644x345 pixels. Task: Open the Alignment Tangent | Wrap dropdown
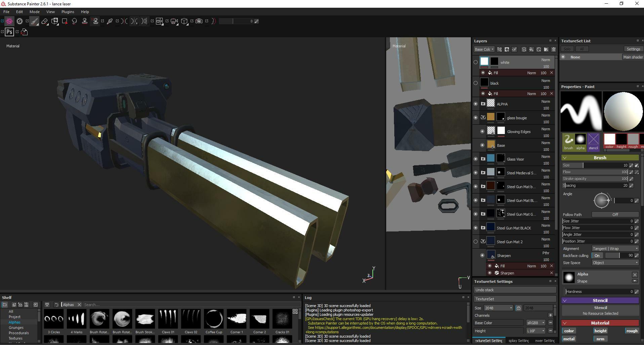tap(615, 249)
